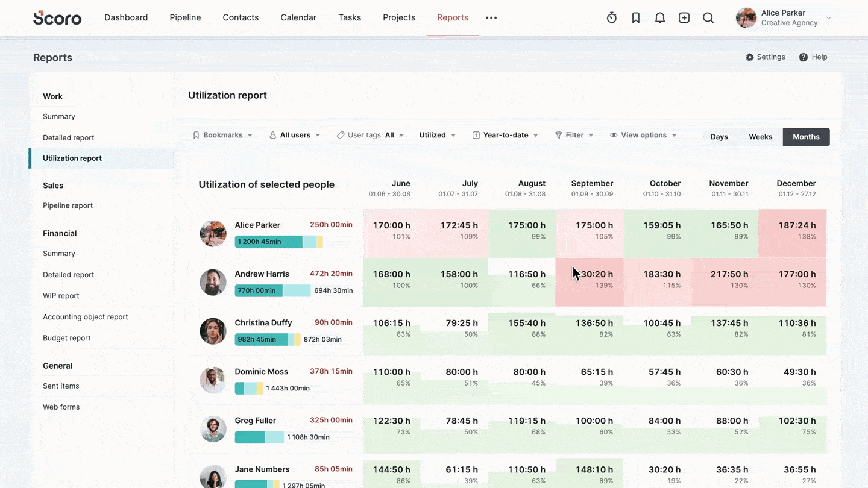Click Andrew Harris's utilization progress bar

[x=272, y=290]
